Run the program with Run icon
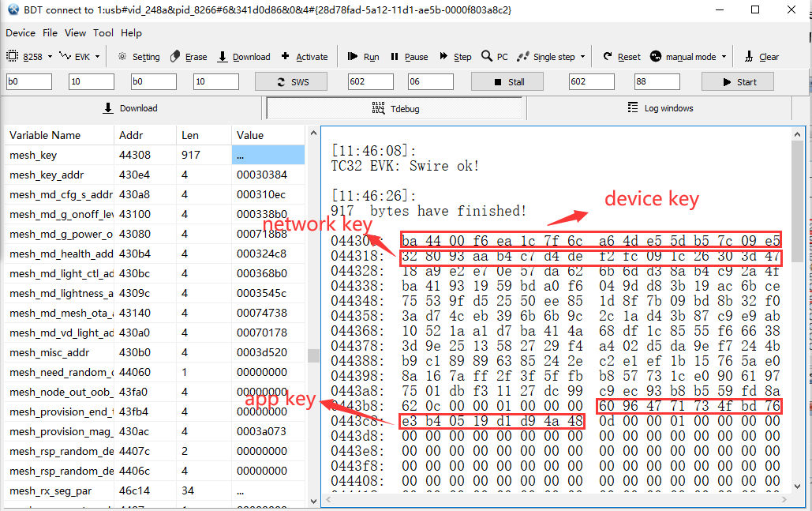 [353, 56]
